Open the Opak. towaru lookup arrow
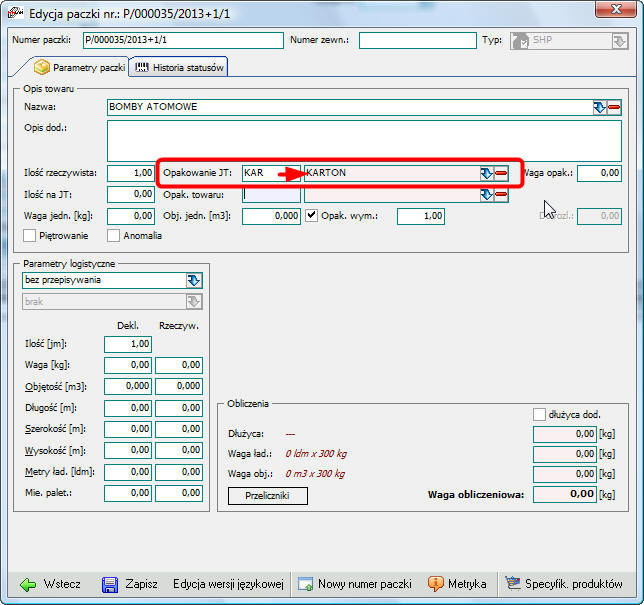 (487, 195)
